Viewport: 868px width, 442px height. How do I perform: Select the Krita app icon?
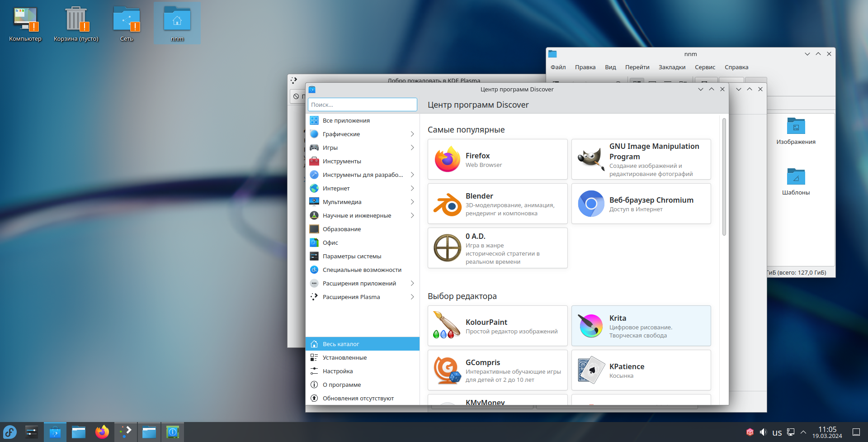click(591, 326)
